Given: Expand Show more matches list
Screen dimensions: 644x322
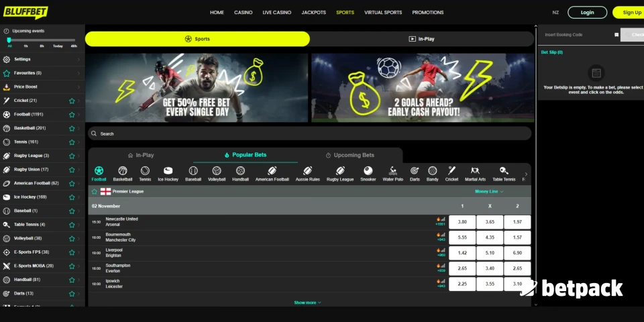Looking at the screenshot, I should click(307, 303).
